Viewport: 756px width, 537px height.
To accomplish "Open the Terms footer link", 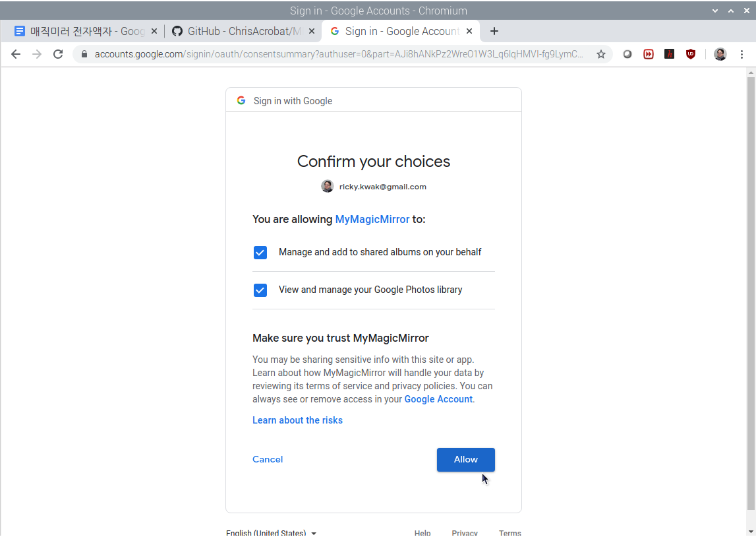I will (510, 532).
